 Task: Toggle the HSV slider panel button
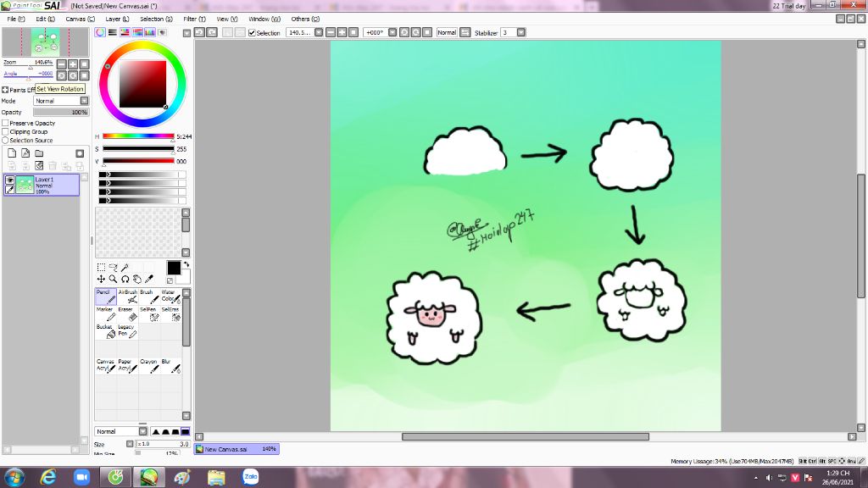(125, 33)
